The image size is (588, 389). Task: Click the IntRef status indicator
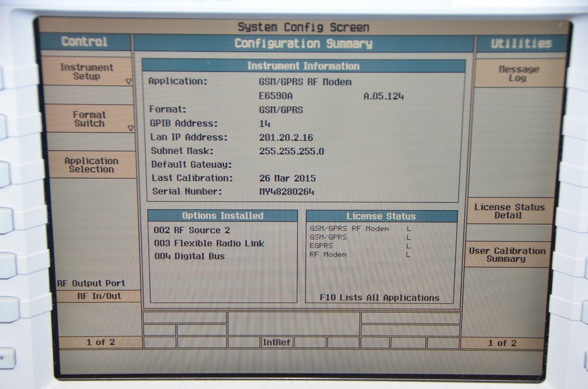tap(277, 342)
